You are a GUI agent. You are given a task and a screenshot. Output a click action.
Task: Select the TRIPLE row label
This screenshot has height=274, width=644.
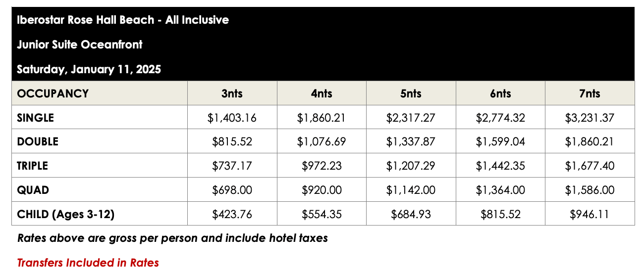coord(33,166)
